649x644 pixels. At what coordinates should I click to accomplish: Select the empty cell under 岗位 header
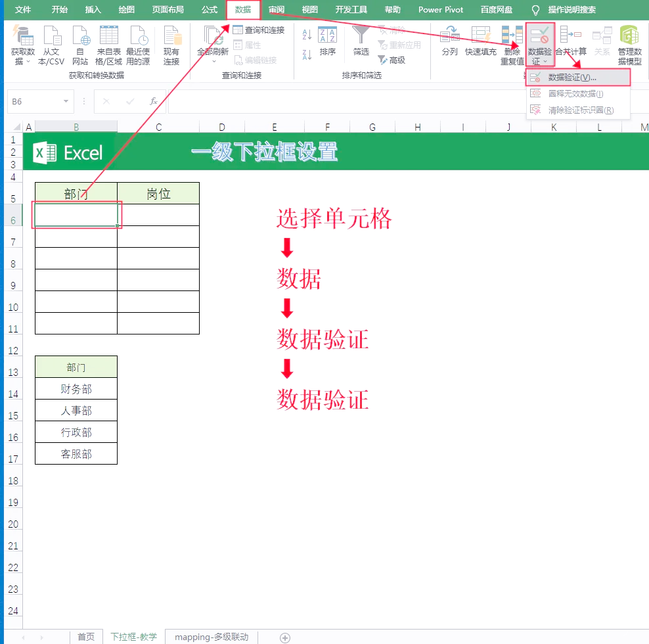coord(158,215)
